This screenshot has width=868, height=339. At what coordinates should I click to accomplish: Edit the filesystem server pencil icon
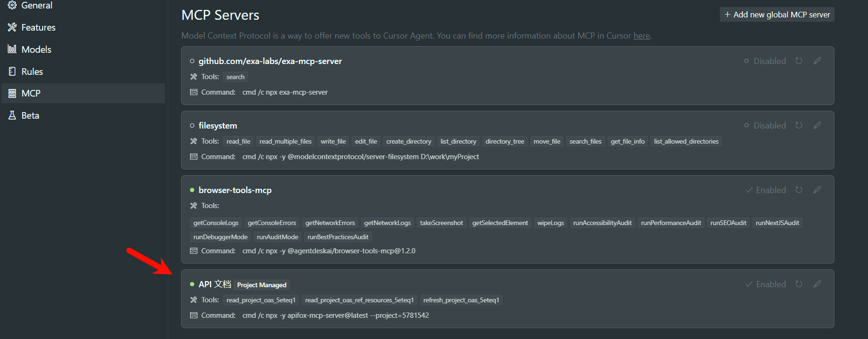click(817, 125)
